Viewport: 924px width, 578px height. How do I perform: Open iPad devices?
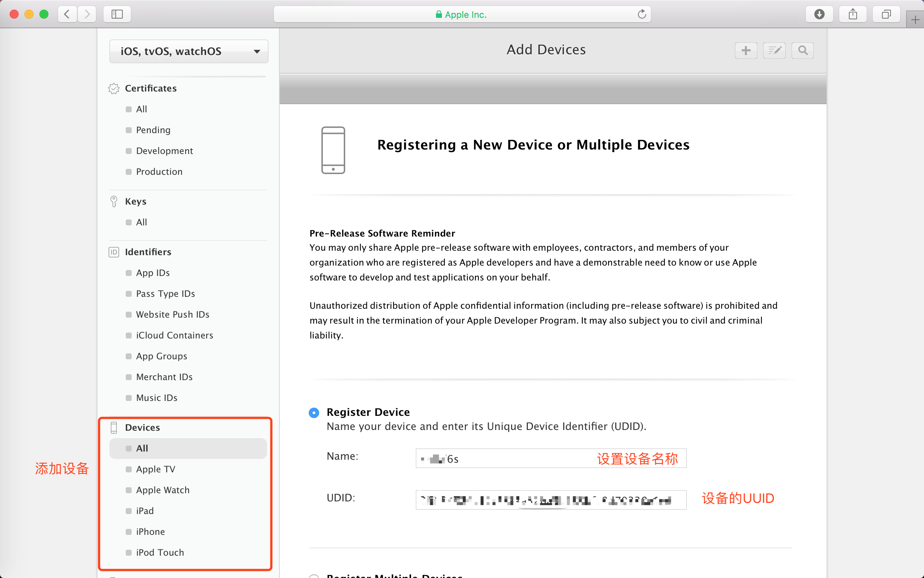145,511
